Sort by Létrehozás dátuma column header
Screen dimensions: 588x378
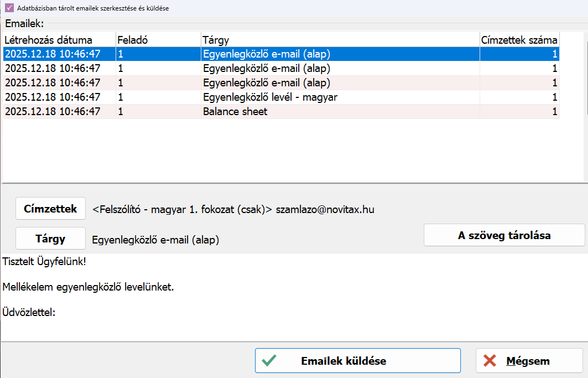click(x=49, y=40)
